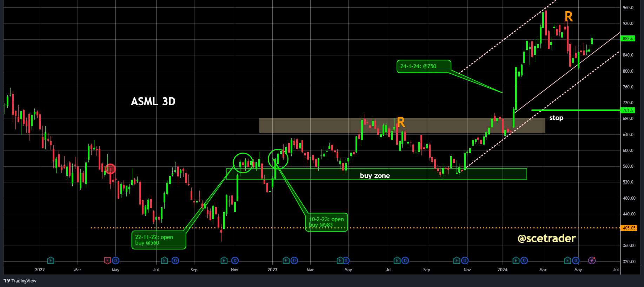Select the orange 405.05 price label

coord(629,228)
